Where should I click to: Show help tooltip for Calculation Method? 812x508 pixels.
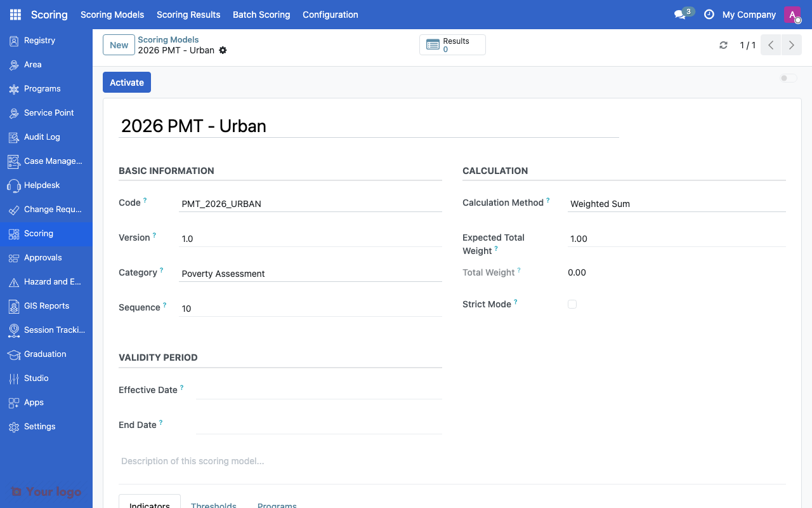(x=548, y=200)
